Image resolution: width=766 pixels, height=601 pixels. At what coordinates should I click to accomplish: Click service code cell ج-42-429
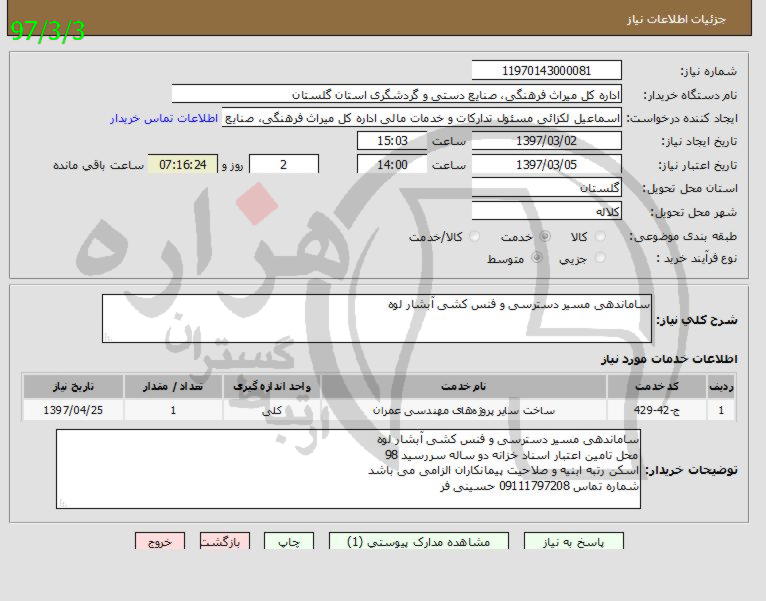(657, 410)
